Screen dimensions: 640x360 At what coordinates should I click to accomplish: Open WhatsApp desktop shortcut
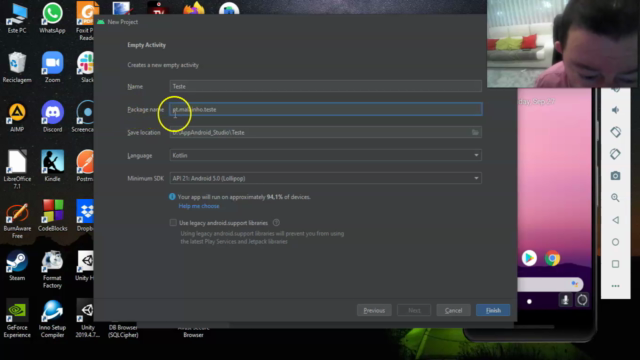[x=52, y=18]
